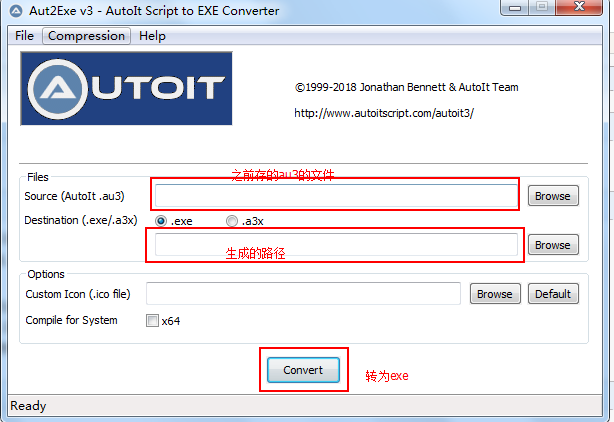Open the Compression menu
Screen dimensions: 614x422
87,36
